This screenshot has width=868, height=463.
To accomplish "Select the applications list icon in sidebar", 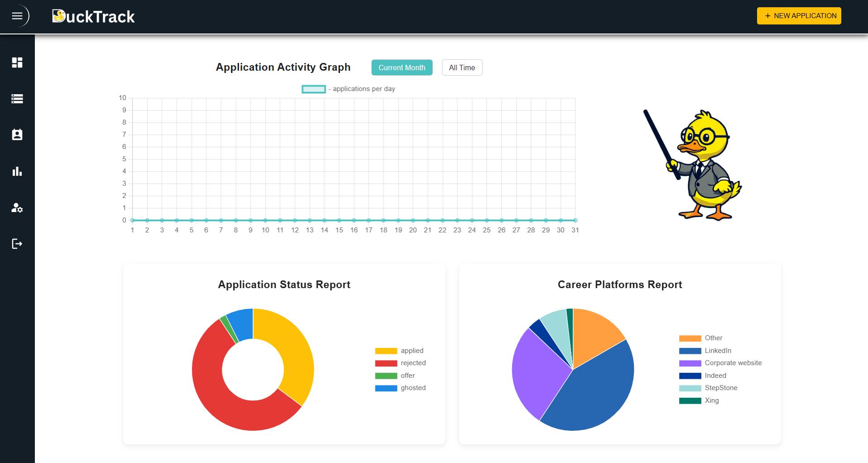I will [17, 98].
